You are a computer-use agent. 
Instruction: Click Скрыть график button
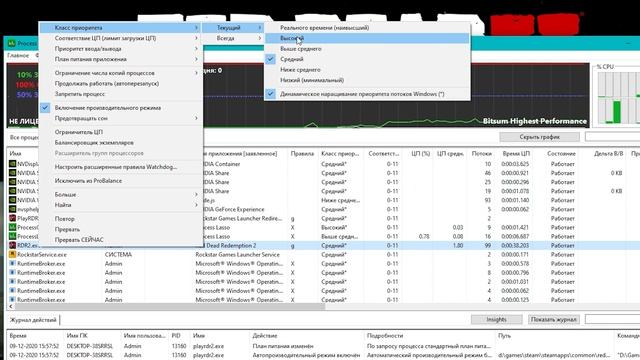539,137
